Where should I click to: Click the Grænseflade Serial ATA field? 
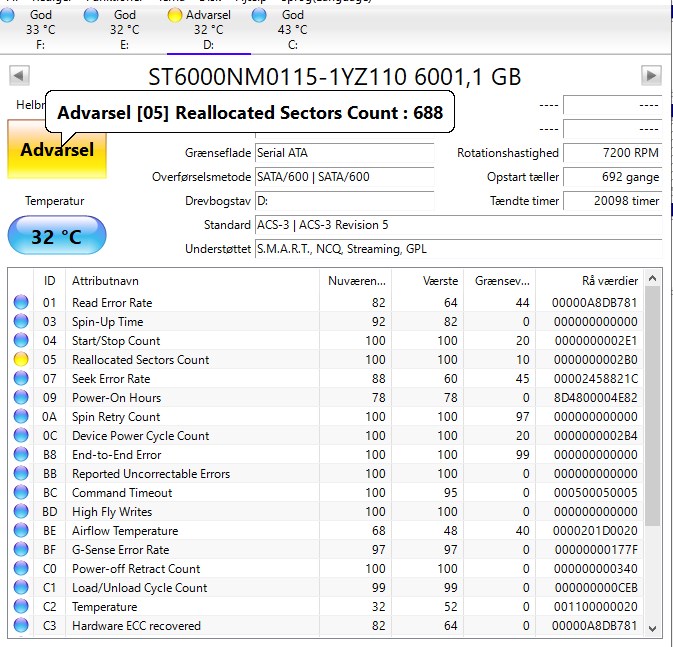[x=344, y=153]
